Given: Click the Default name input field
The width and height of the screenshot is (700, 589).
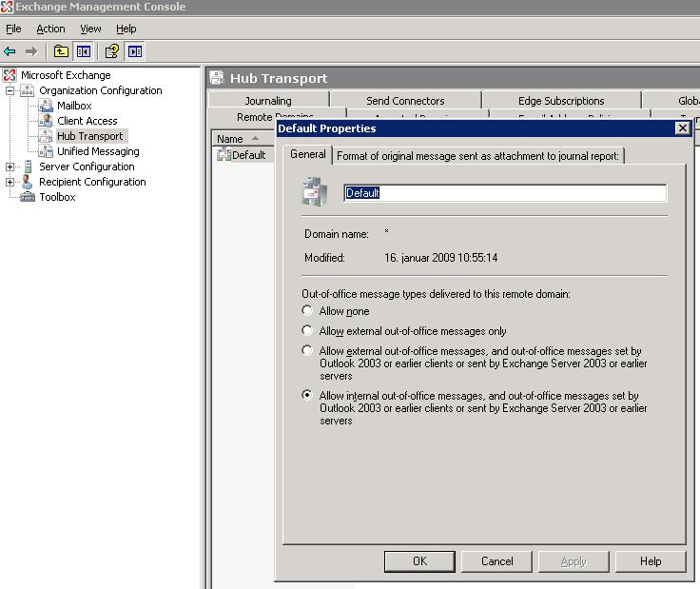Looking at the screenshot, I should (x=505, y=193).
